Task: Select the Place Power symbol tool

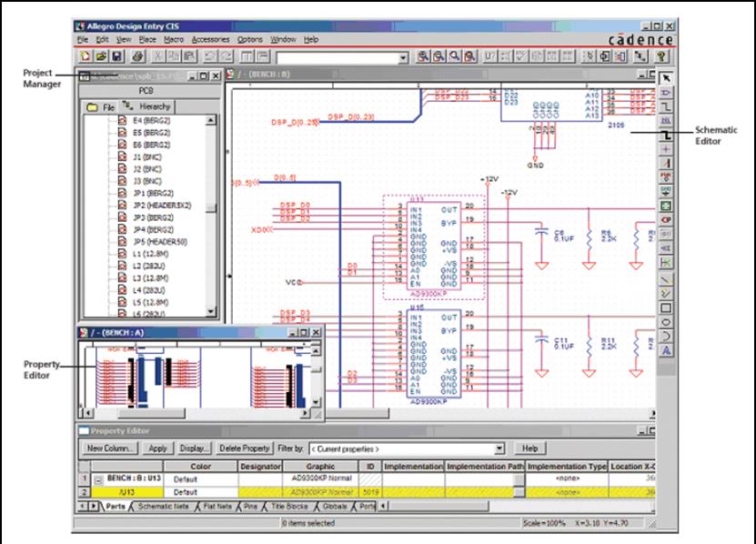Action: click(666, 177)
